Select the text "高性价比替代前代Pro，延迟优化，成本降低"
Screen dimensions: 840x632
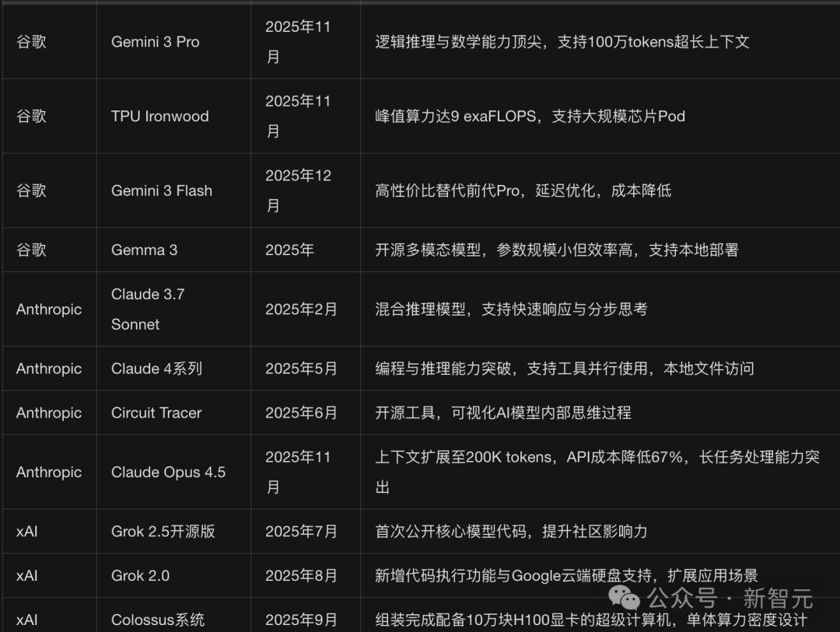pos(523,190)
